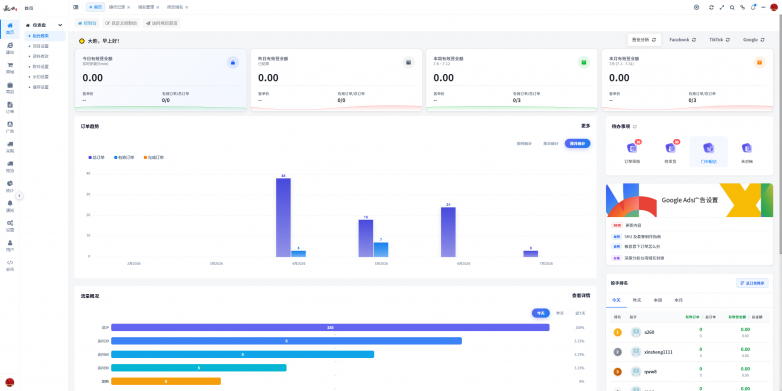Open 查看详情 on the traffic overview panel
Viewport: 782px width, 391px height.
[x=581, y=296]
